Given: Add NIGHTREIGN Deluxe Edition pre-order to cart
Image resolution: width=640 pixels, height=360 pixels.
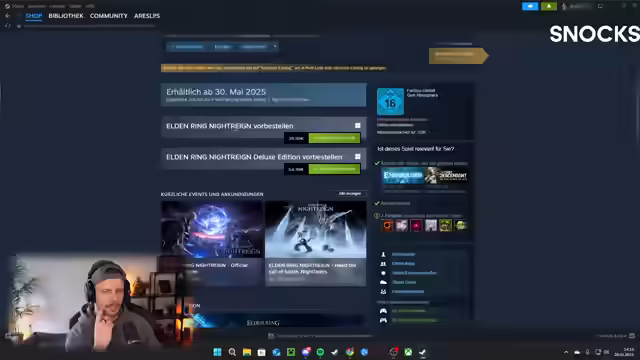Looking at the screenshot, I should 334,169.
